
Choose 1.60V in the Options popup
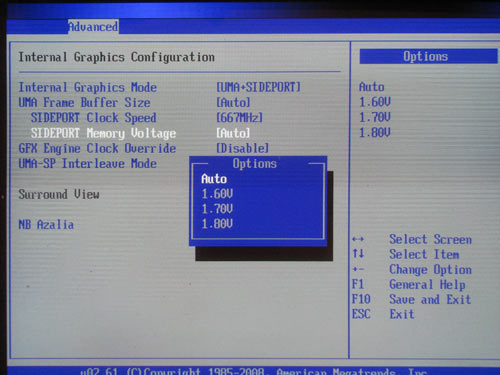click(217, 194)
